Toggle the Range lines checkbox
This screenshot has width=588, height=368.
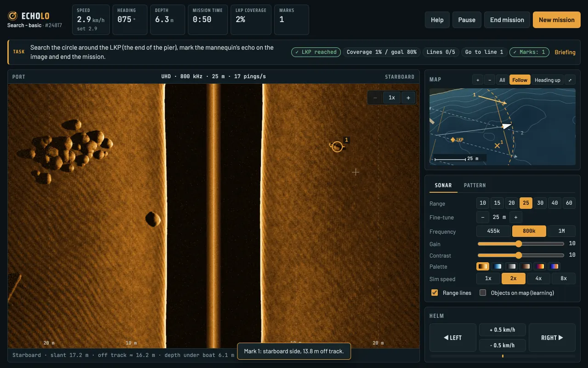tap(435, 293)
